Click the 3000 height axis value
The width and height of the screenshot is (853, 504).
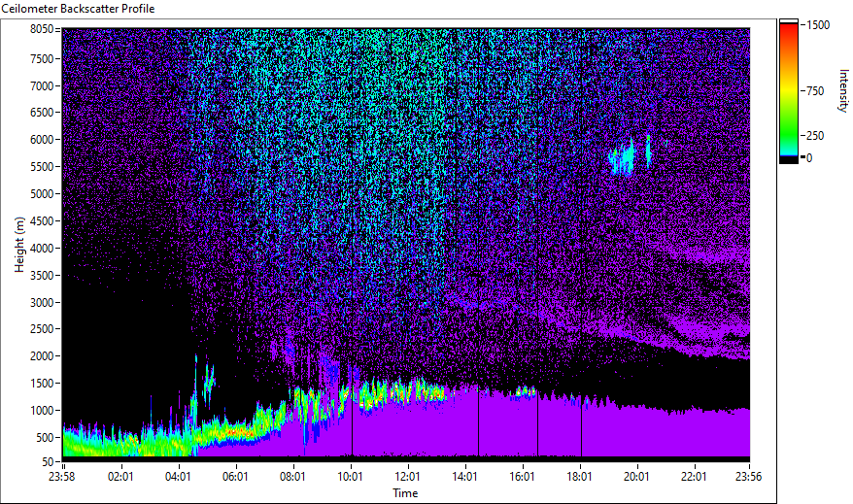tap(42, 303)
